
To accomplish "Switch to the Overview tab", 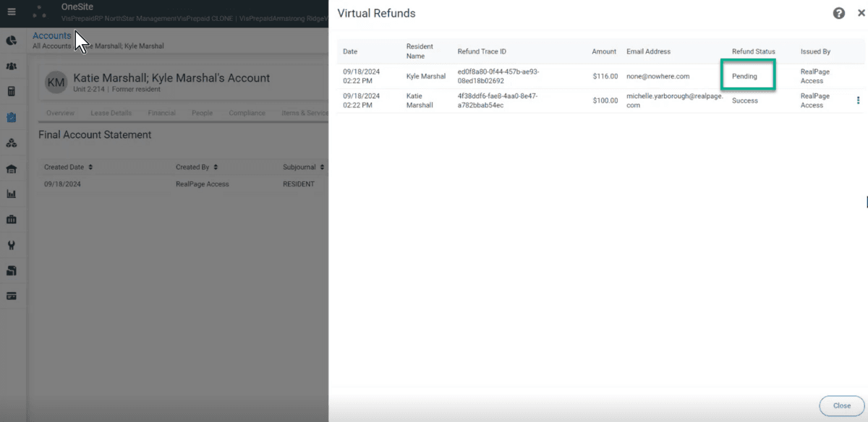I will (60, 113).
